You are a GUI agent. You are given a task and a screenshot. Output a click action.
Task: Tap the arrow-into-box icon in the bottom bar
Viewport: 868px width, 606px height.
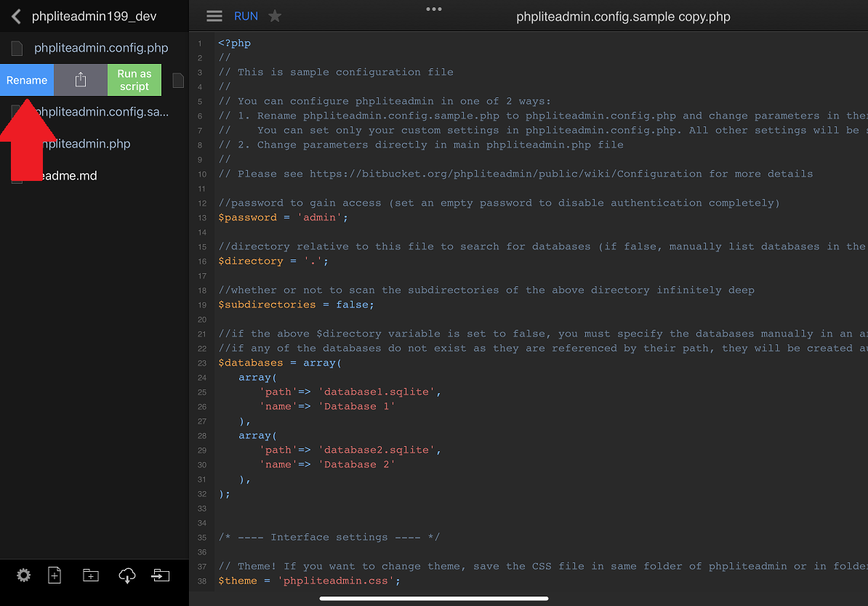(x=161, y=575)
